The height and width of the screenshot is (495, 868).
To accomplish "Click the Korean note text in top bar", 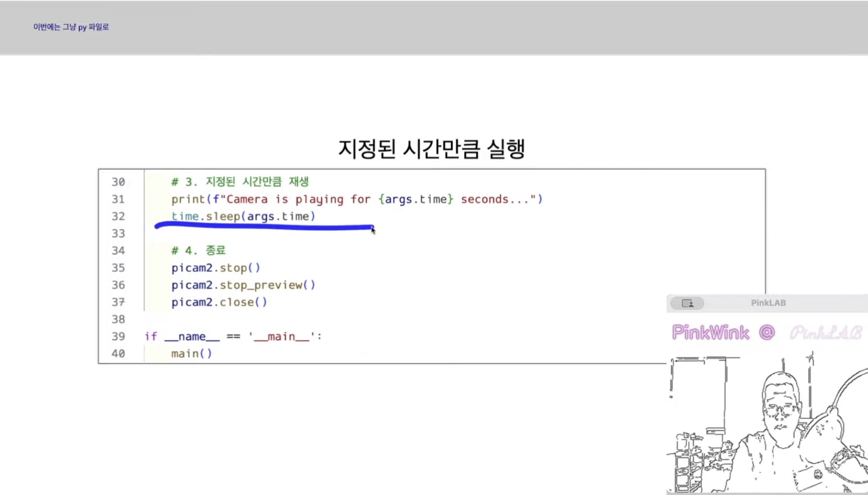I will point(71,27).
